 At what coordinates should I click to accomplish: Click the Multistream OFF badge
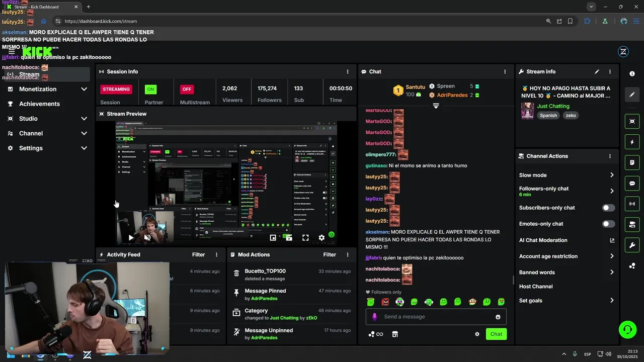(187, 89)
